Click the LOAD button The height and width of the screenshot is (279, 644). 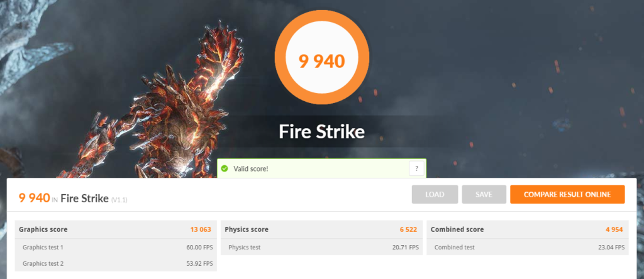tap(435, 194)
